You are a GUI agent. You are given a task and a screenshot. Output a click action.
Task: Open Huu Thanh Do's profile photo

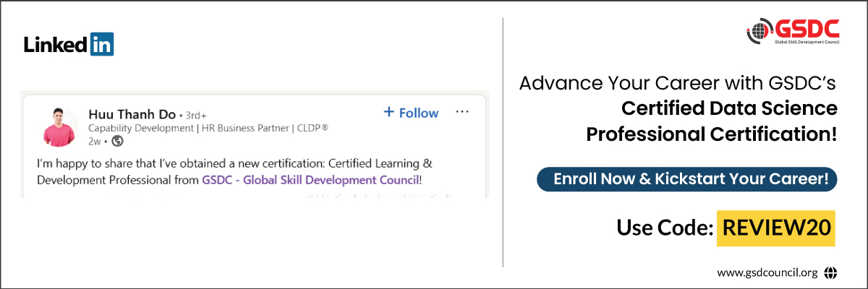coord(60,126)
